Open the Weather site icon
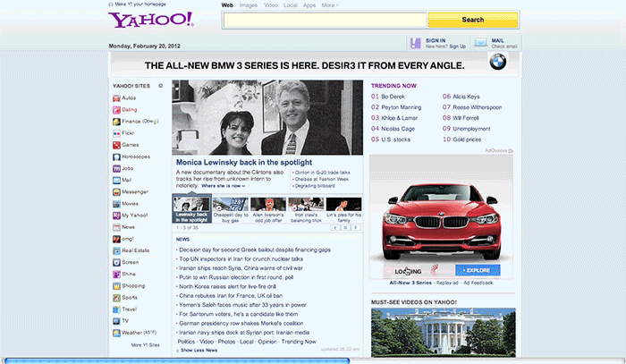The width and height of the screenshot is (626, 364). (116, 334)
